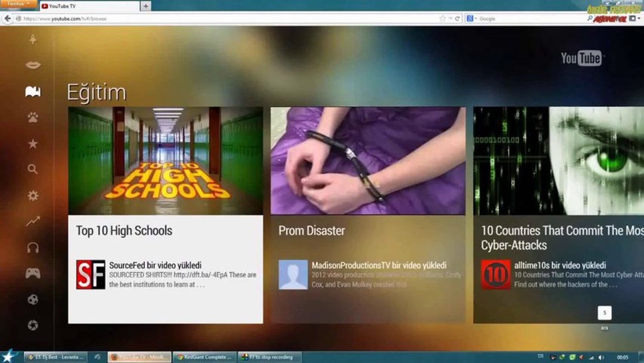Click '2012 video production' description text
The image size is (644, 363).
386,280
